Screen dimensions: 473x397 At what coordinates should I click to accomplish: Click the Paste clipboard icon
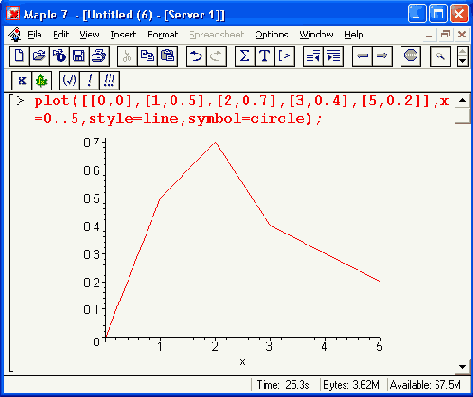pyautogui.click(x=167, y=56)
